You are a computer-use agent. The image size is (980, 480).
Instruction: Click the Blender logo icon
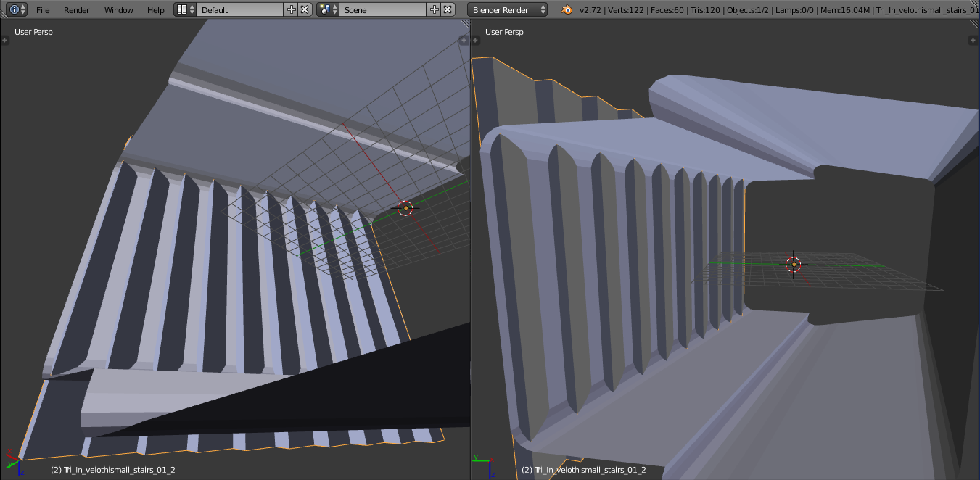tap(566, 9)
